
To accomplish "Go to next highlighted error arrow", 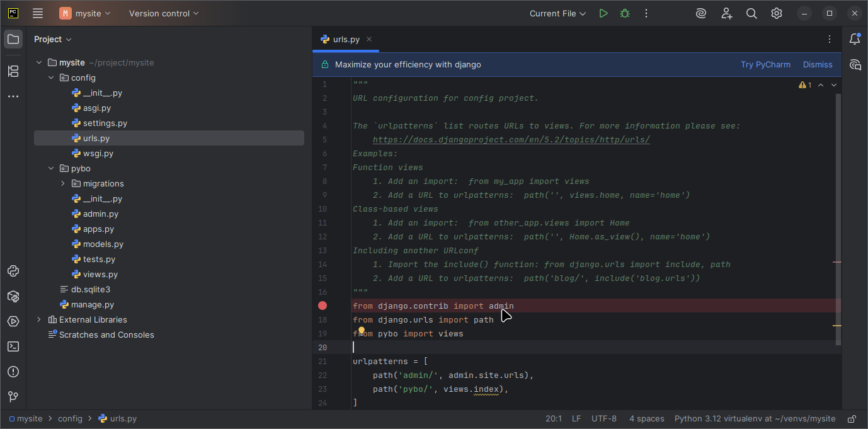I will click(x=834, y=85).
